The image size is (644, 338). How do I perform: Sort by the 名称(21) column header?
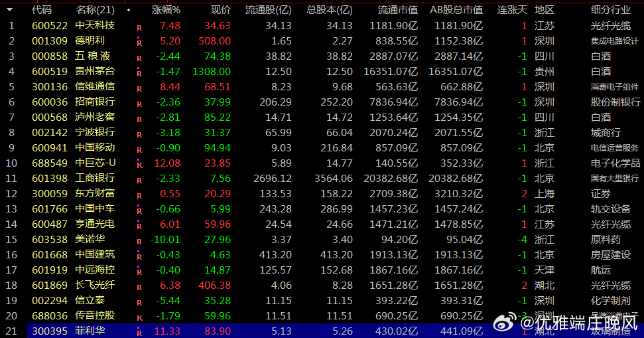pos(96,10)
